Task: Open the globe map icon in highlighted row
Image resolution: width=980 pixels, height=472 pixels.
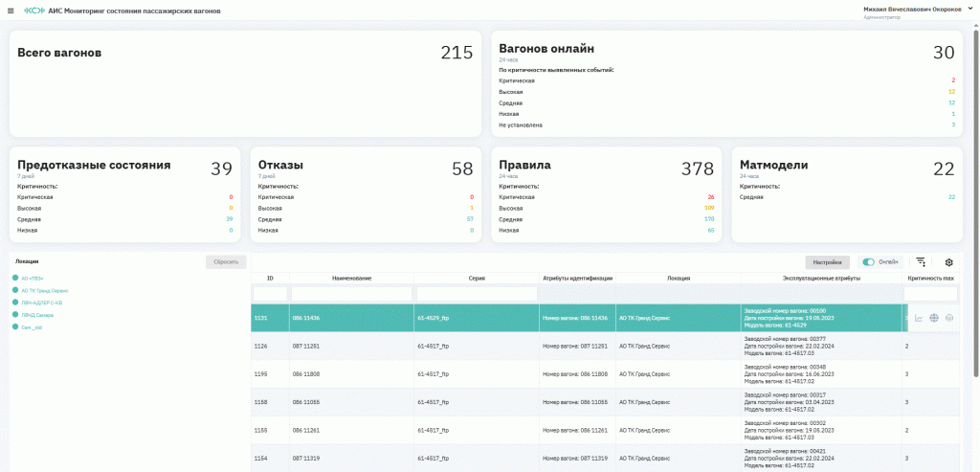Action: pos(934,318)
